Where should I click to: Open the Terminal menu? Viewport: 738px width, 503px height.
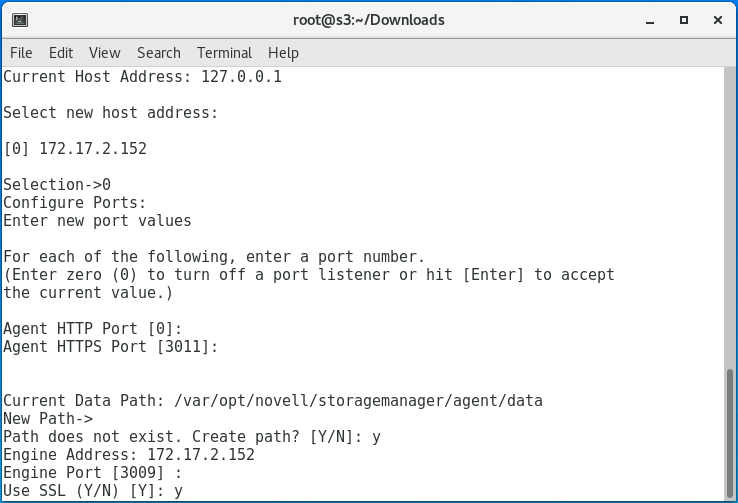pos(225,53)
